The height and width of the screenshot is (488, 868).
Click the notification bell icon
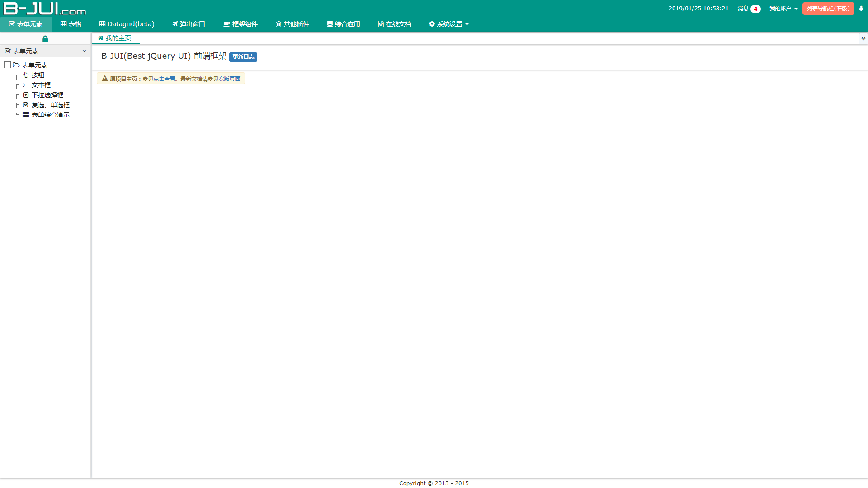coord(861,9)
